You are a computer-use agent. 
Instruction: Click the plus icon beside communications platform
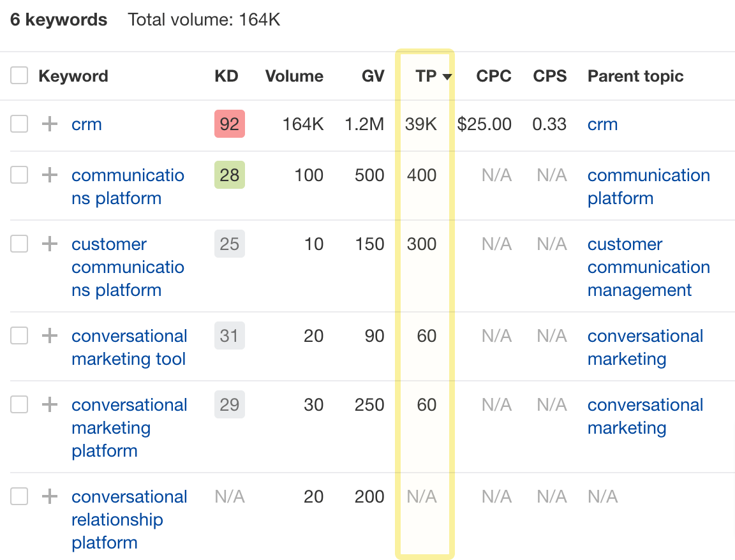coord(48,175)
